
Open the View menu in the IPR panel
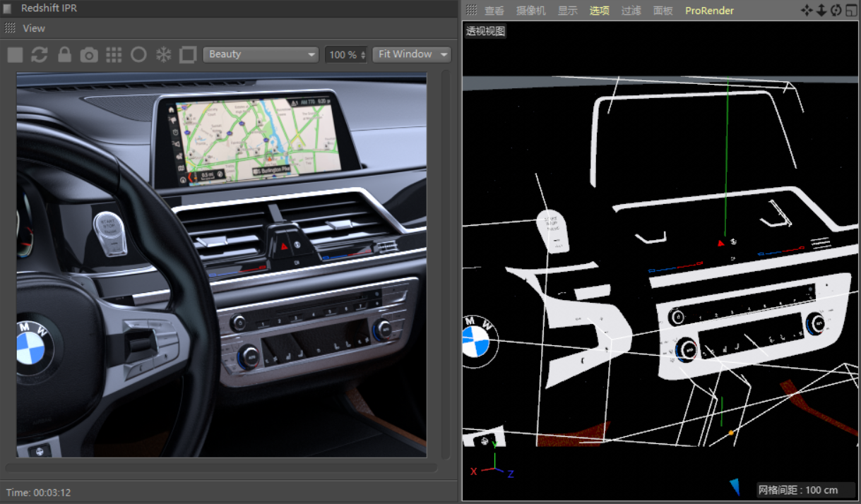34,28
